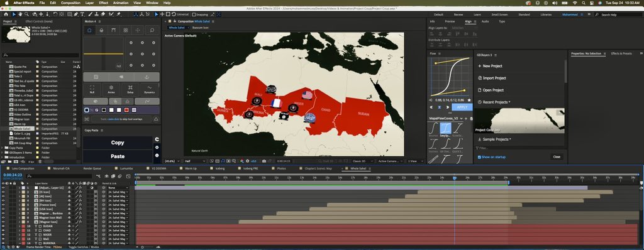The height and width of the screenshot is (250, 644).
Task: Open parent dropdown of Adjustment Layer 11
Action: tap(118, 188)
